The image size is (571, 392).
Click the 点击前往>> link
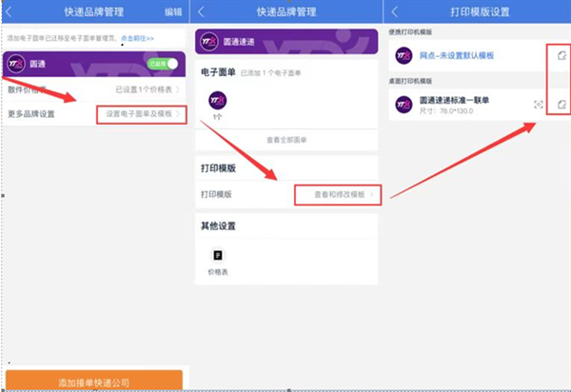140,36
